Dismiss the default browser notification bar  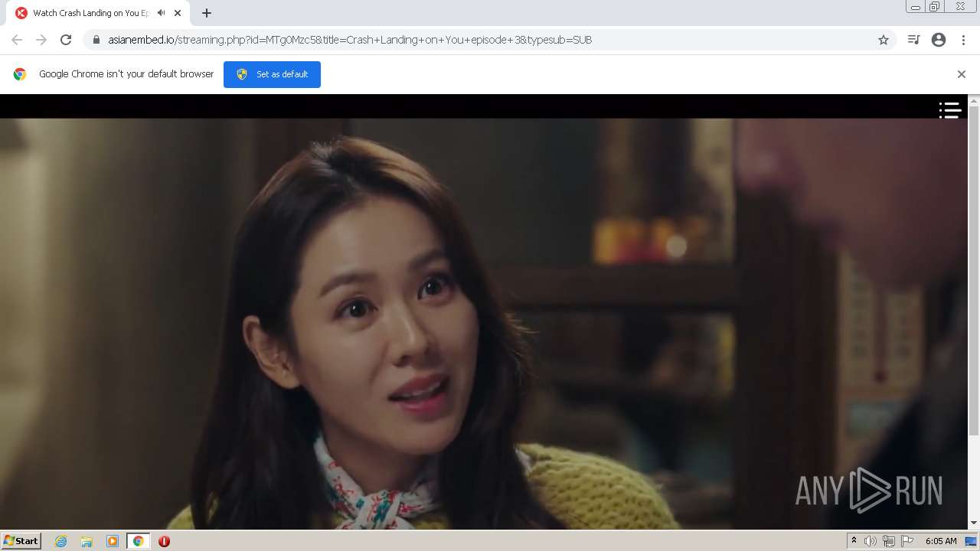(x=961, y=74)
